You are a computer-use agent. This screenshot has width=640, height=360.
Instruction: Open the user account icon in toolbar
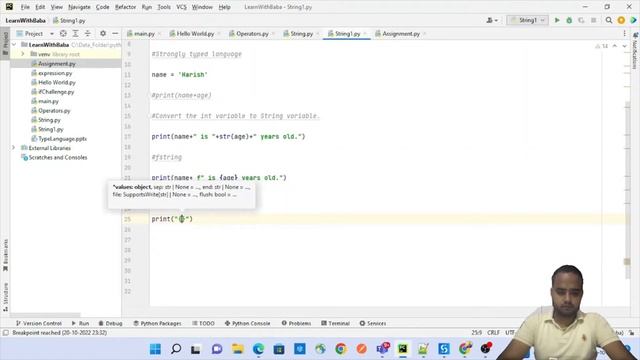(x=489, y=20)
